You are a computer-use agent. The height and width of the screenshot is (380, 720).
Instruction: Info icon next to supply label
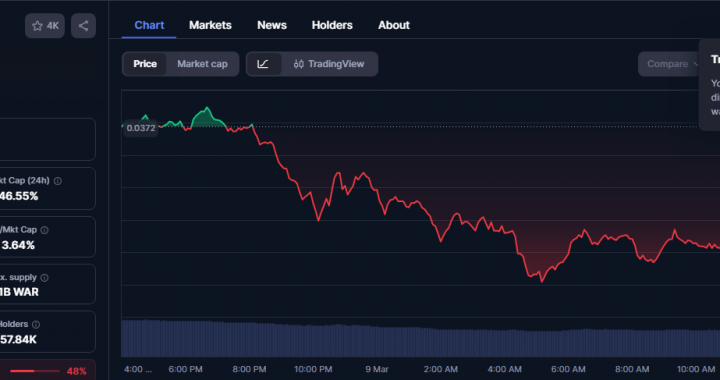pos(45,278)
